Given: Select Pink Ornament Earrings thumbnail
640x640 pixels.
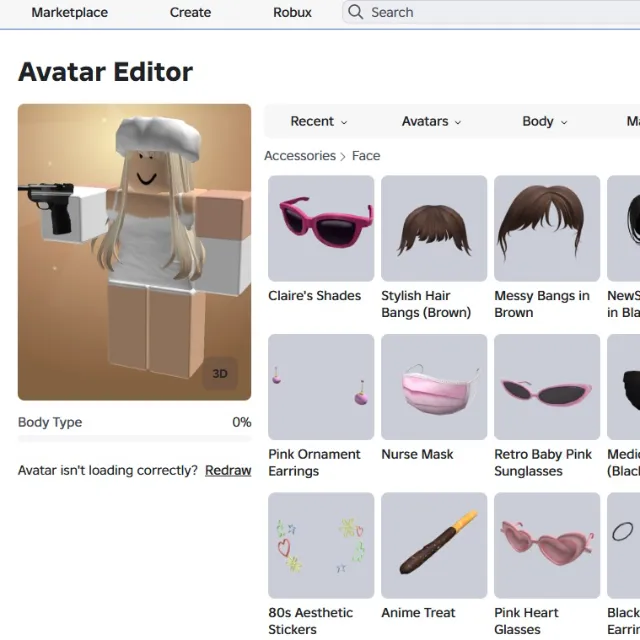Looking at the screenshot, I should tap(321, 387).
